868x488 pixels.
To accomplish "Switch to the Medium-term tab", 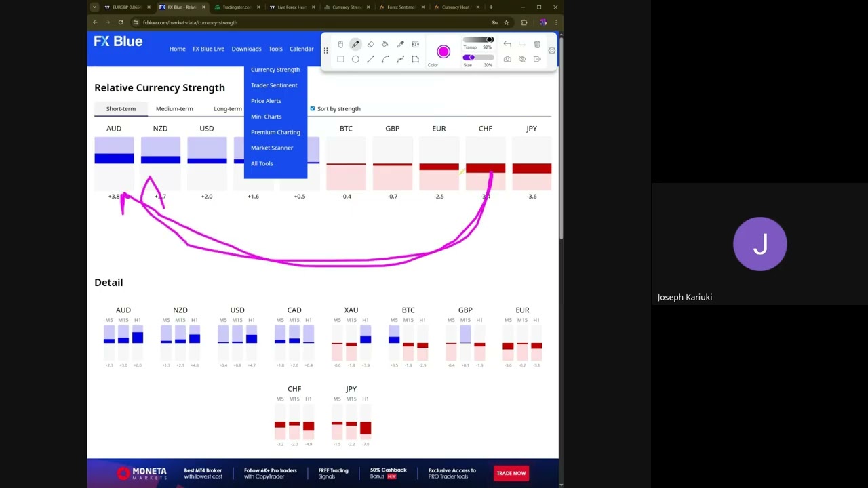I will tap(174, 108).
